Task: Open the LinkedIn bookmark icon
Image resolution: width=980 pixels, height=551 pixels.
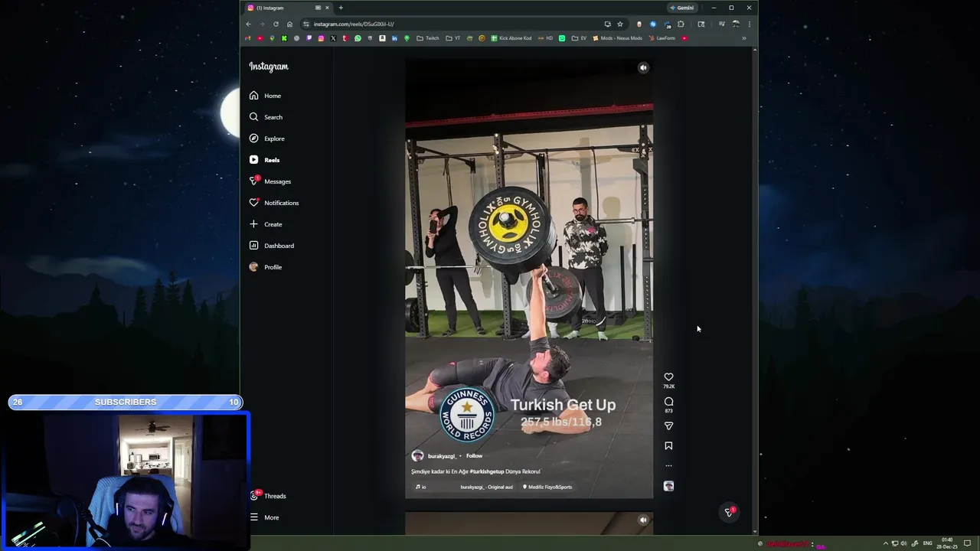Action: pos(394,38)
